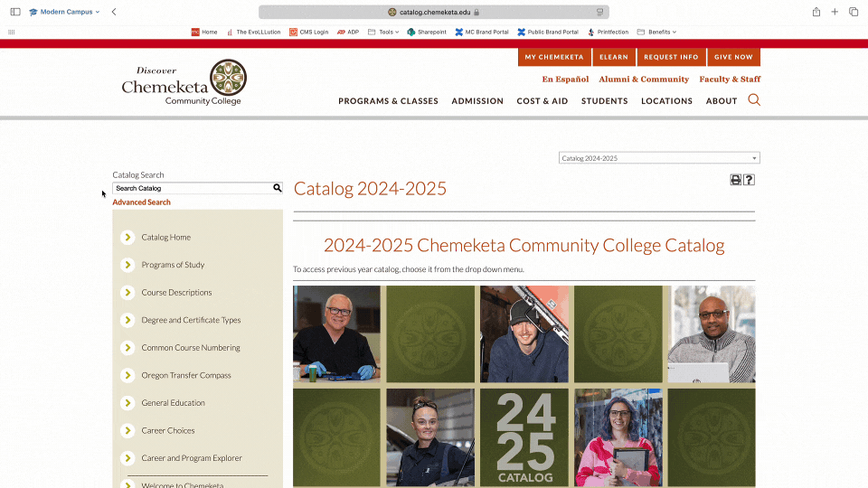Toggle the Safari sidebar icon
Screen dimensions: 868x488
[15, 12]
